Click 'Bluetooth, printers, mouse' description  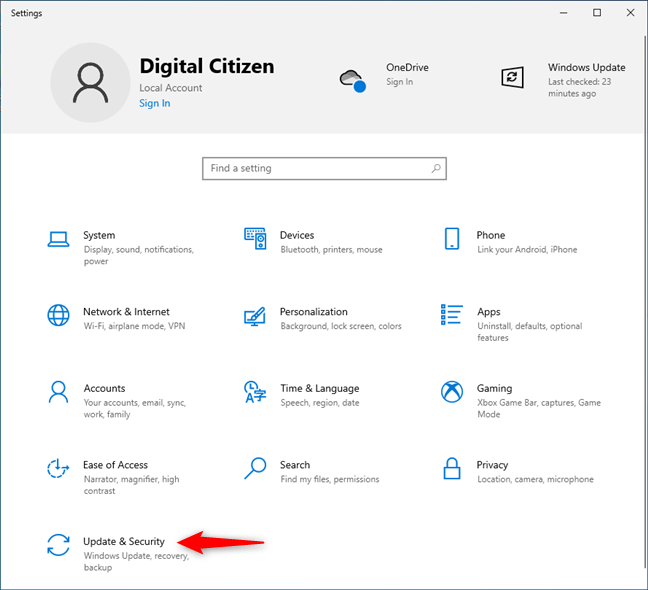(x=331, y=250)
